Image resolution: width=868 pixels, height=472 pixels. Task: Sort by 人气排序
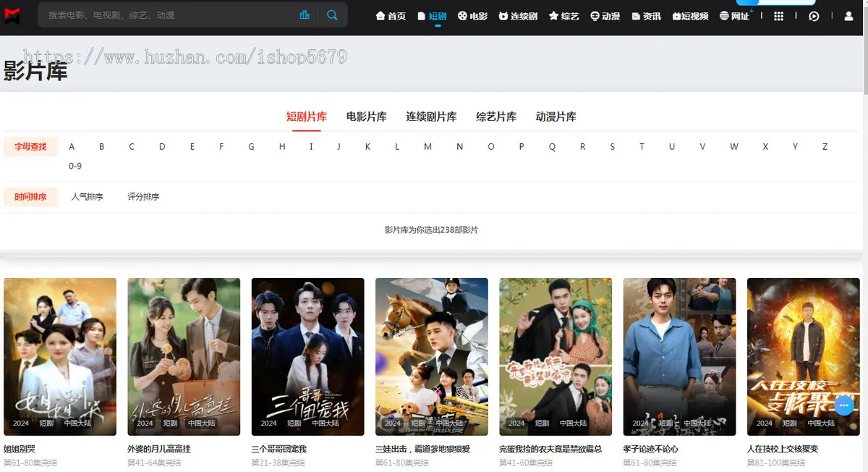87,197
